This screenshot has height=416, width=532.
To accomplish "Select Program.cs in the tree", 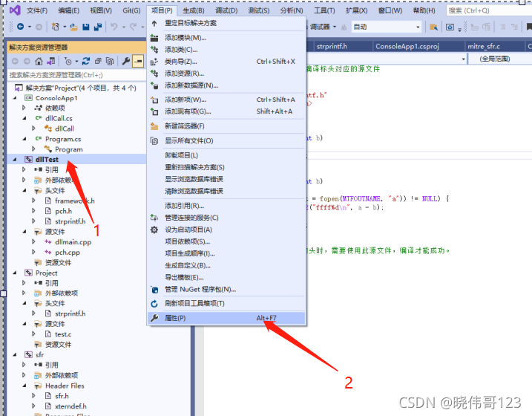I will 63,139.
